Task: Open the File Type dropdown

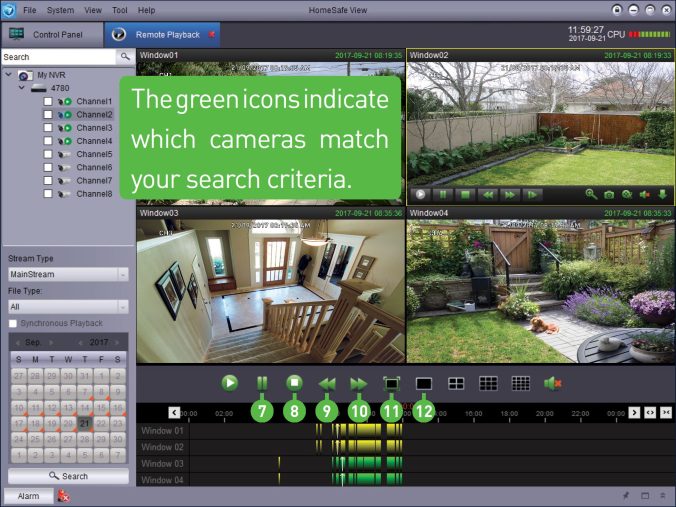Action: pyautogui.click(x=67, y=307)
